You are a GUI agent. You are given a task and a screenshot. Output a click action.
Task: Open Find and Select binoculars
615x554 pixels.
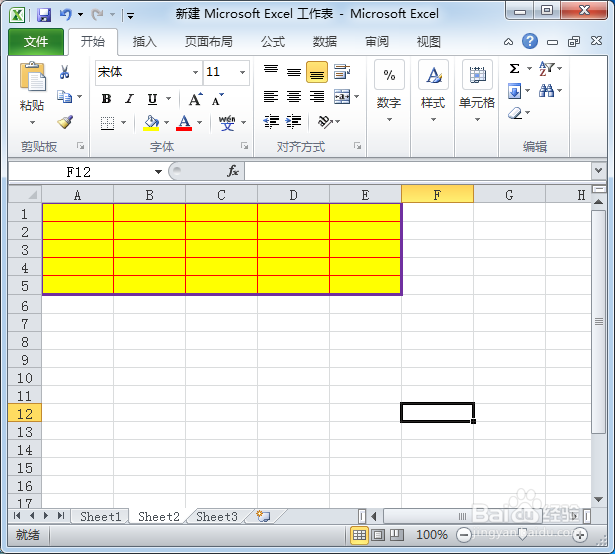click(x=546, y=91)
